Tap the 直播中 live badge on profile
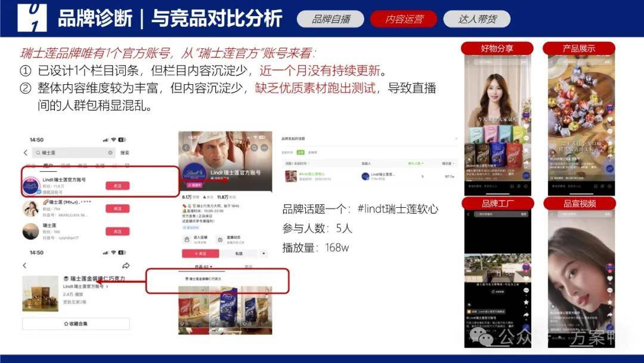 pos(194,186)
